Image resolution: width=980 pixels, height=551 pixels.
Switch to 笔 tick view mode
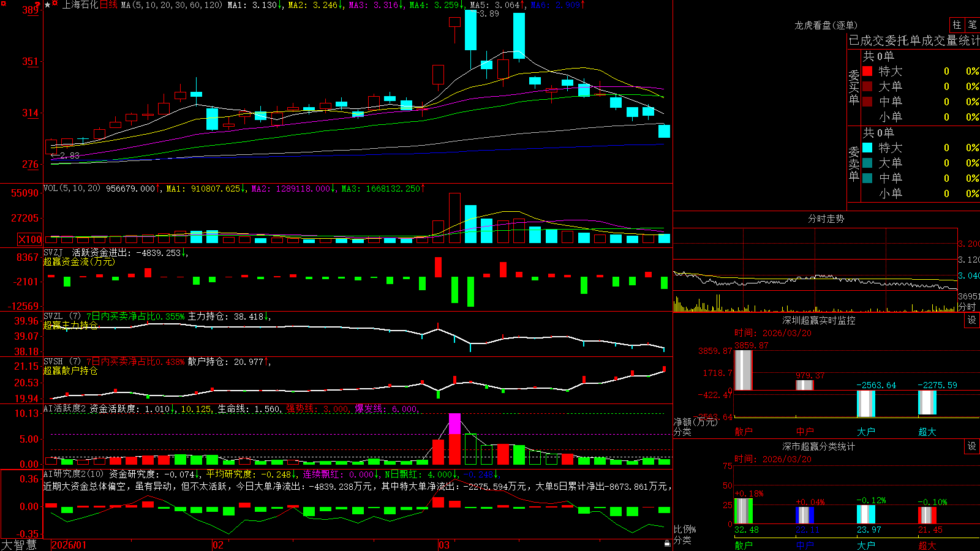[x=973, y=24]
